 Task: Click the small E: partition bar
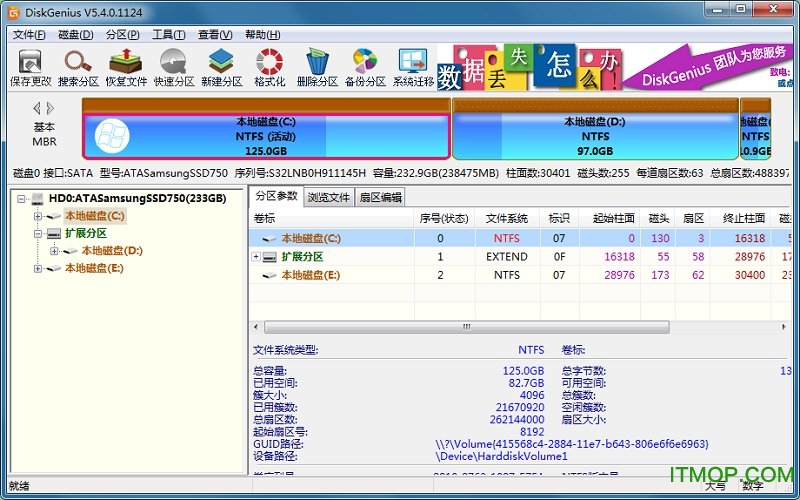pos(755,136)
